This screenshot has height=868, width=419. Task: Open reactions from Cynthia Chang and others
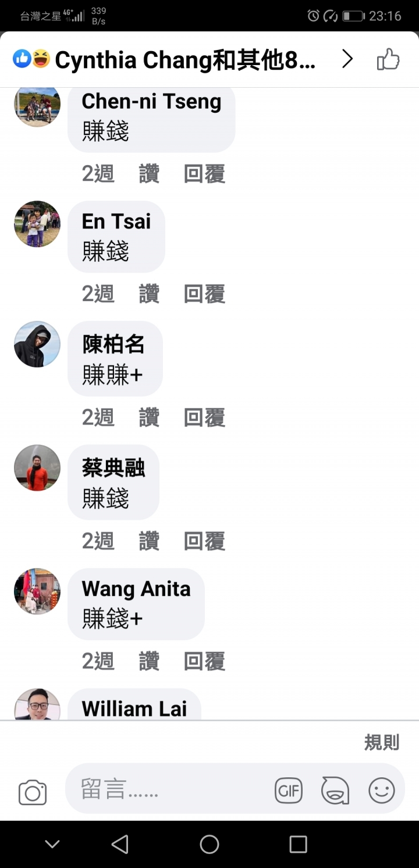165,59
